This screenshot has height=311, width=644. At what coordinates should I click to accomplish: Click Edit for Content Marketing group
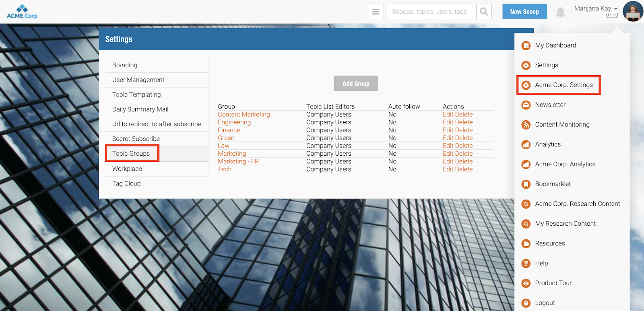pos(448,115)
